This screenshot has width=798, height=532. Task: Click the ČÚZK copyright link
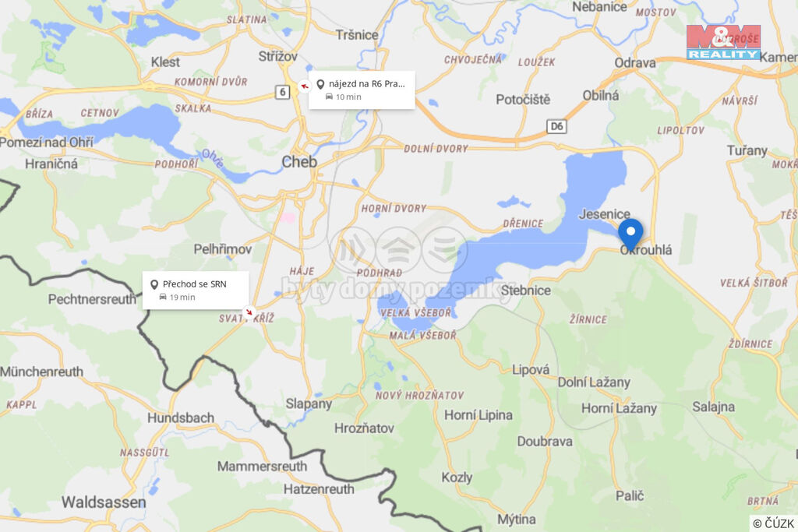(774, 523)
